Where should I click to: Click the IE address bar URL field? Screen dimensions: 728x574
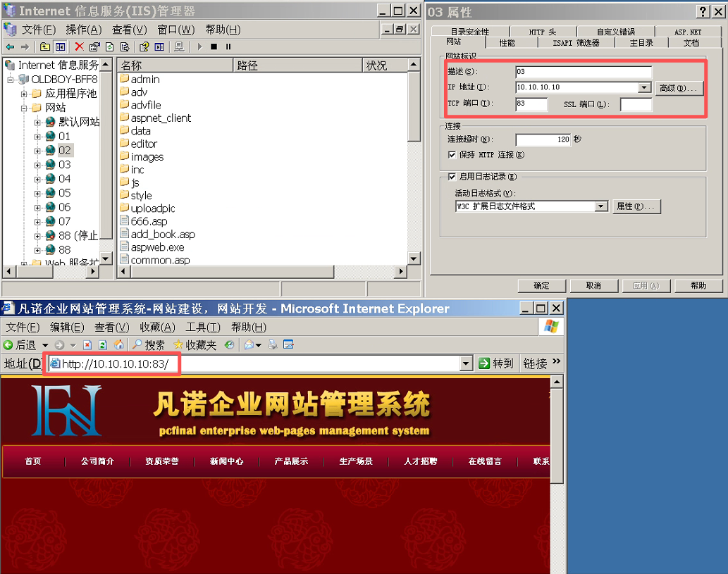[254, 363]
